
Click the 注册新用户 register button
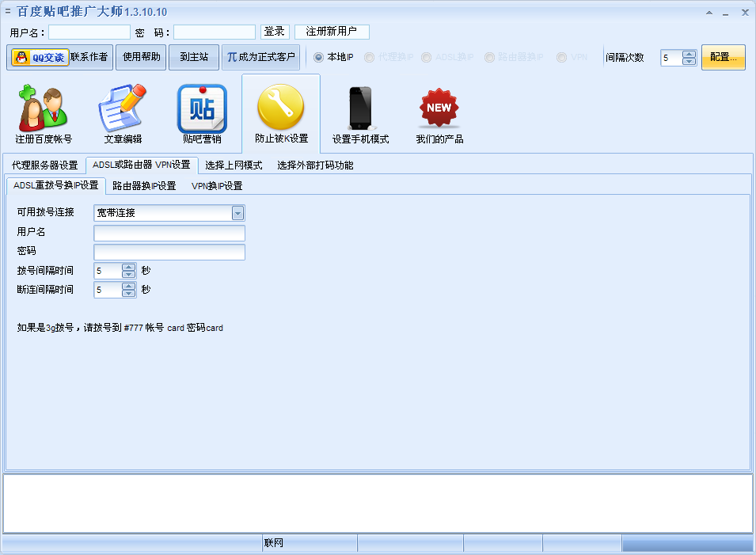pos(332,32)
